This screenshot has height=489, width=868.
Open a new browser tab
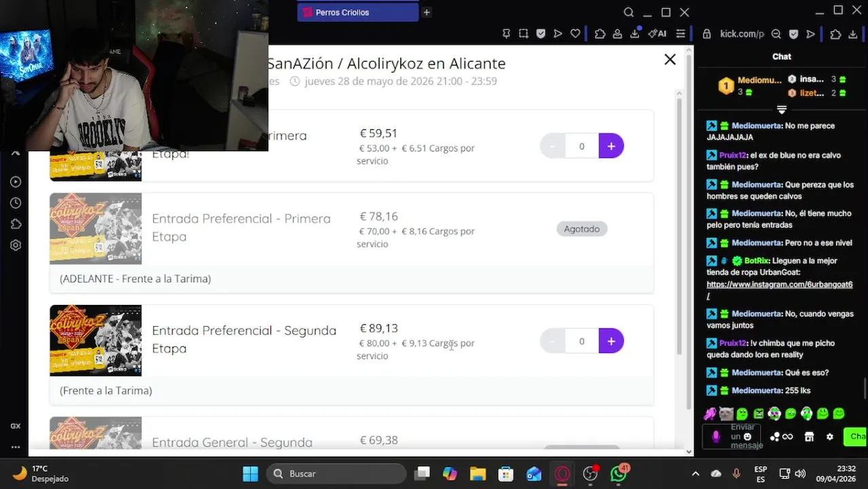[427, 12]
